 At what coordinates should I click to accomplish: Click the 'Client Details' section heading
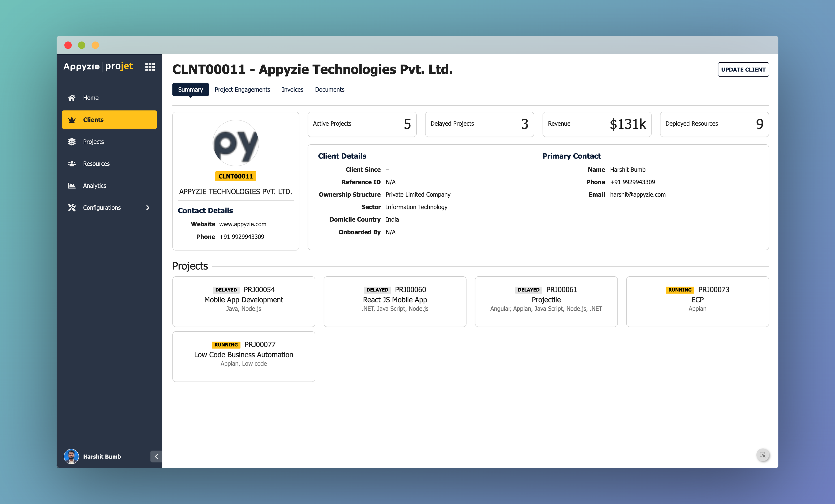tap(342, 156)
